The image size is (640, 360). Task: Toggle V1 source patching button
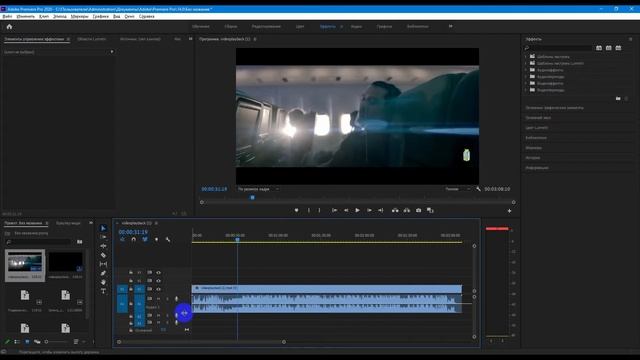[x=122, y=289]
